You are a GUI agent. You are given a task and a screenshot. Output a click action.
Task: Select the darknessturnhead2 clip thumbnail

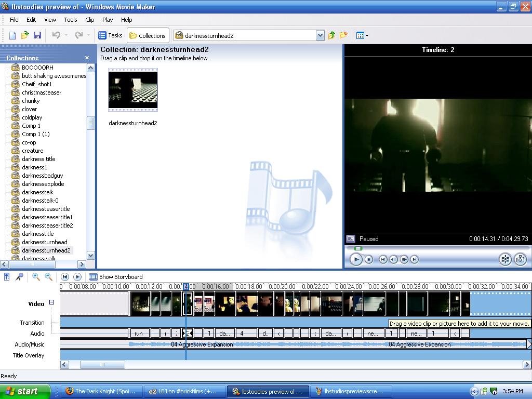coord(132,90)
